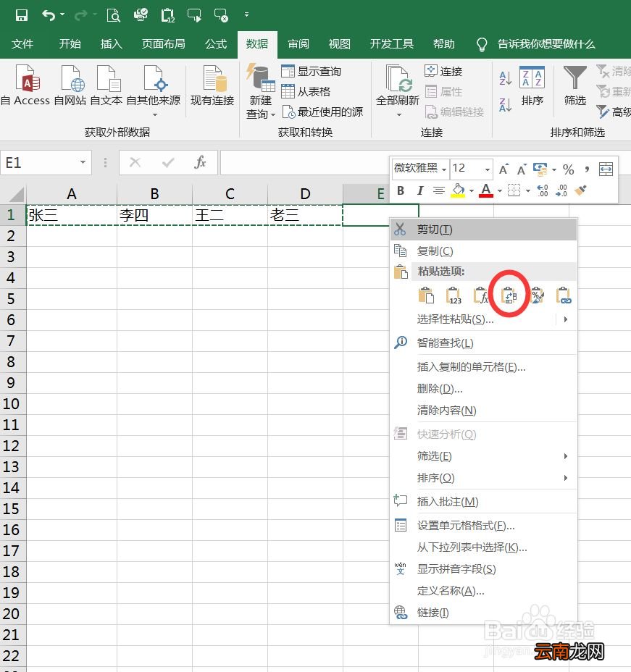This screenshot has height=672, width=631.
Task: Apply yellow fill color bucket
Action: [459, 190]
